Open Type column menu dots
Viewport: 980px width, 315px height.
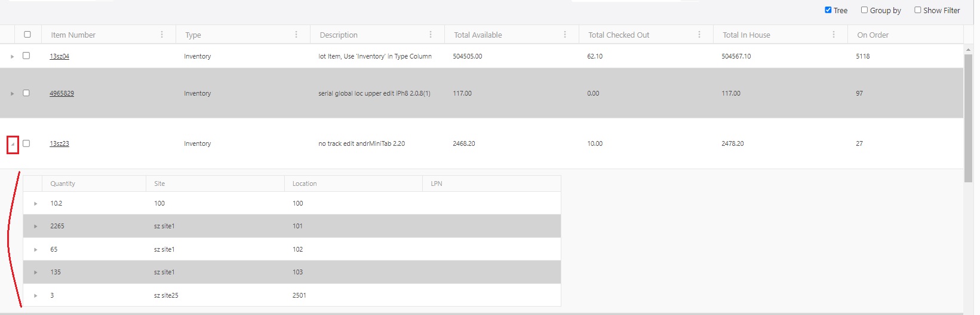pyautogui.click(x=296, y=35)
